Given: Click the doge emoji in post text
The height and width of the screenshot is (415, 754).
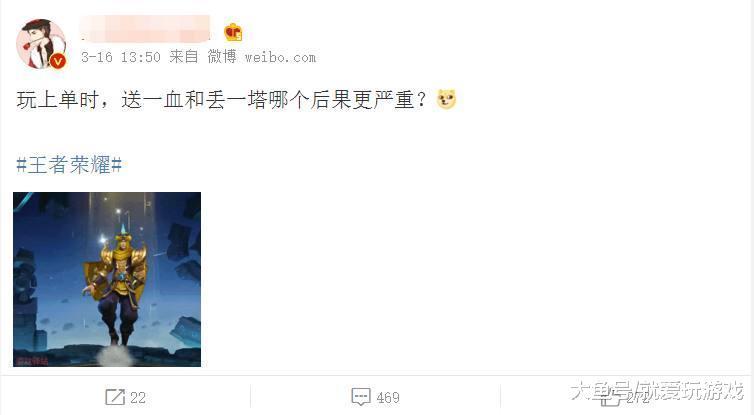Looking at the screenshot, I should tap(446, 100).
